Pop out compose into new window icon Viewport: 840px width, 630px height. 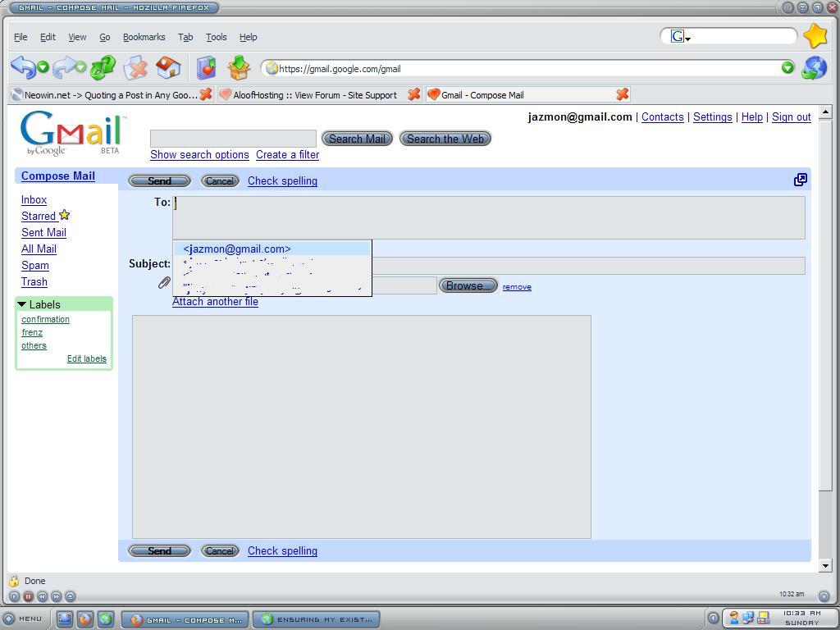tap(800, 180)
